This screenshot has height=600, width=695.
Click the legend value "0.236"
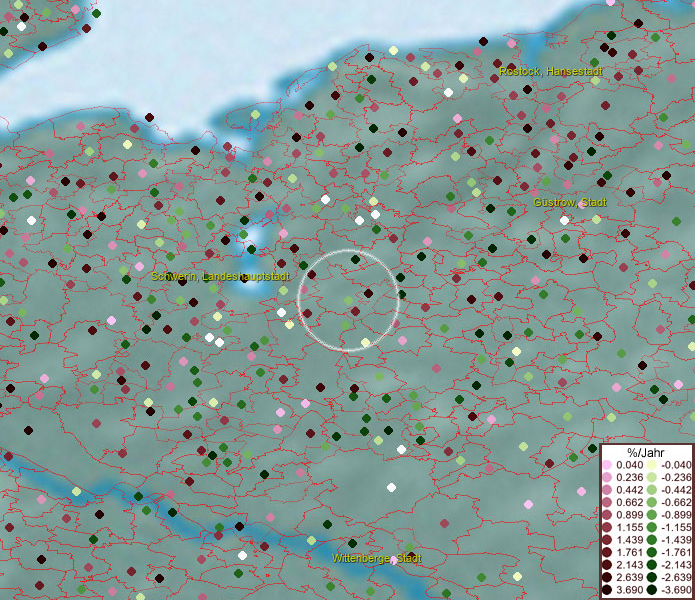pyautogui.click(x=629, y=477)
